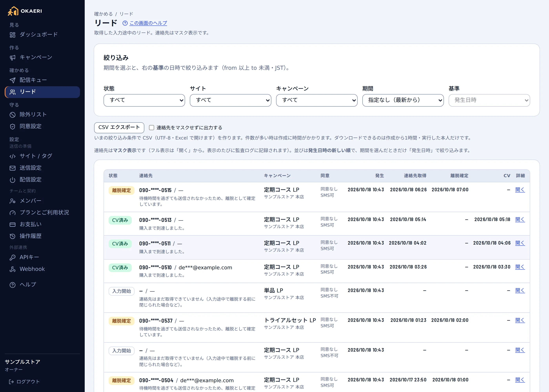Expand the 期間 dropdown

(x=403, y=100)
